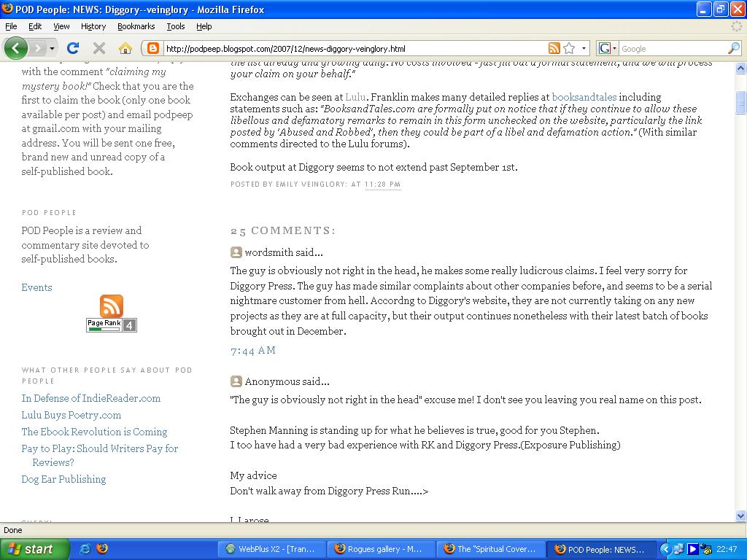Click inside the URL address field

point(355,49)
